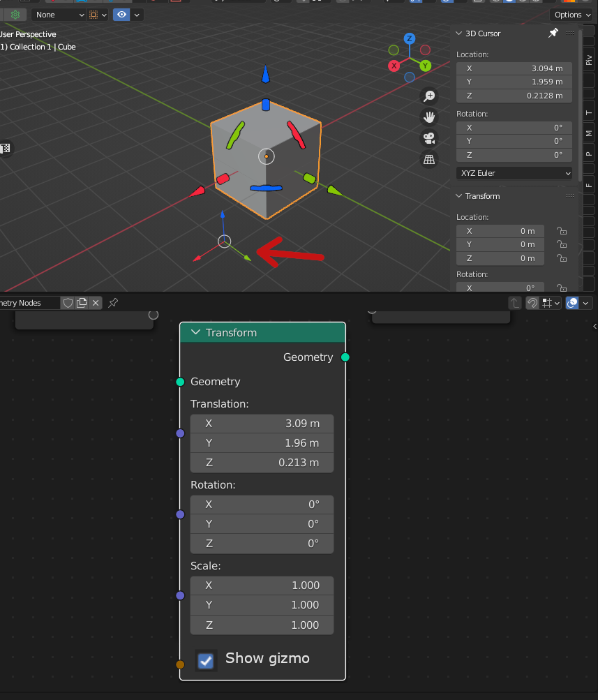
Task: Switch to the T sidebar tab
Action: point(589,113)
